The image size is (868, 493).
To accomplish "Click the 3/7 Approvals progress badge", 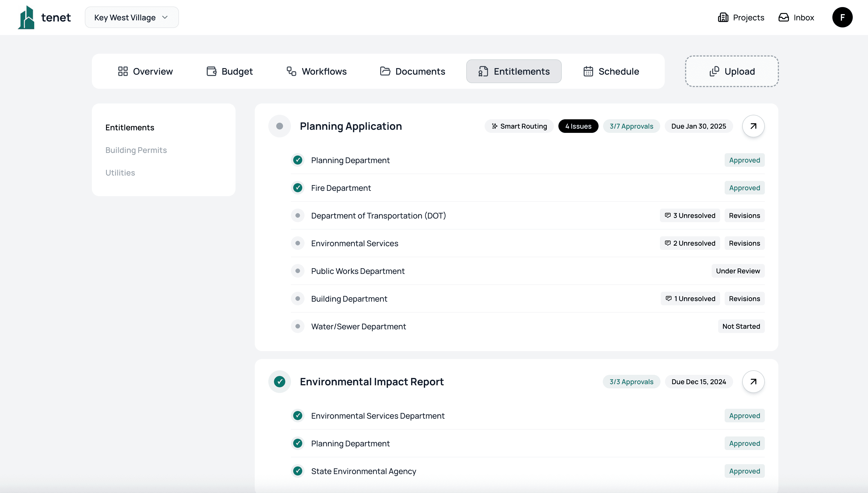I will pos(631,126).
